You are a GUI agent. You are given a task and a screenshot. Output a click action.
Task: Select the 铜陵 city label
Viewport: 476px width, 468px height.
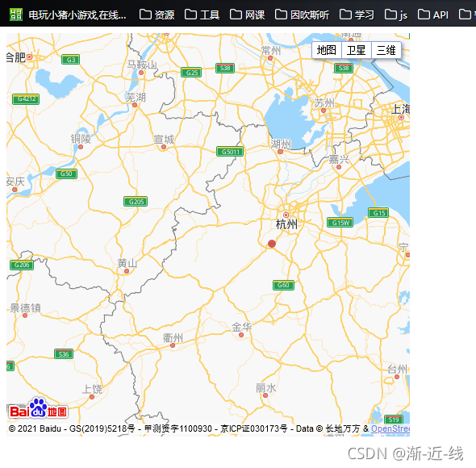point(81,139)
